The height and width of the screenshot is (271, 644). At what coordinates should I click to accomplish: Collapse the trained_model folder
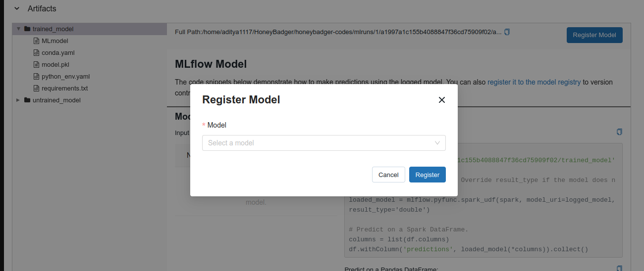coord(18,29)
